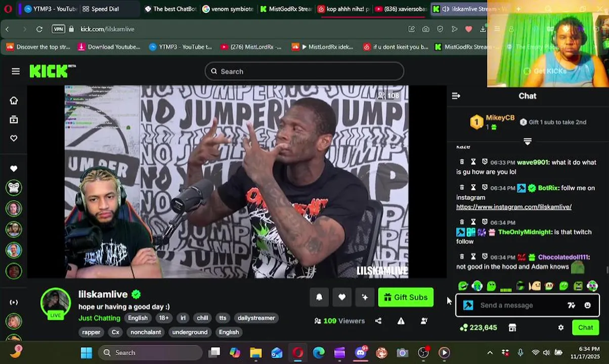Delete BotRix's message with trash icon
The height and width of the screenshot is (364, 609).
pyautogui.click(x=462, y=188)
